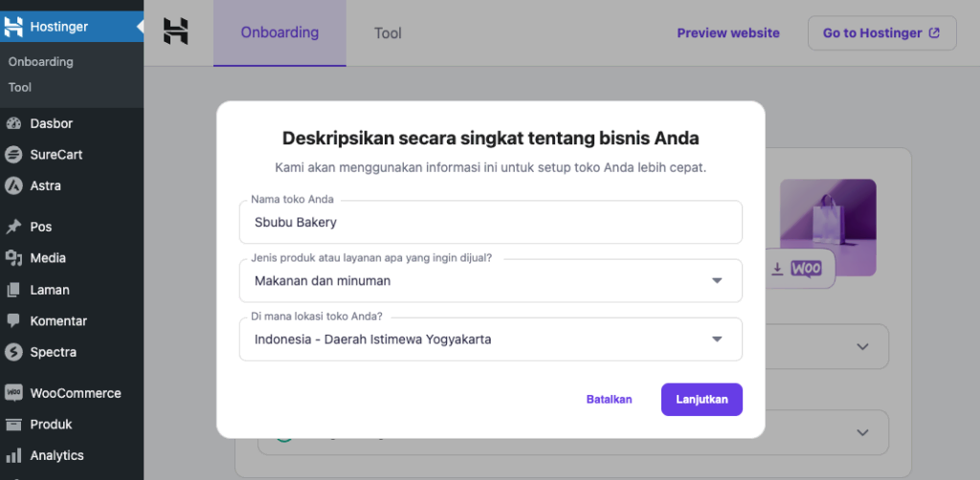Click the Hostinger logo in the top bar
Image resolution: width=980 pixels, height=480 pixels.
click(x=175, y=32)
